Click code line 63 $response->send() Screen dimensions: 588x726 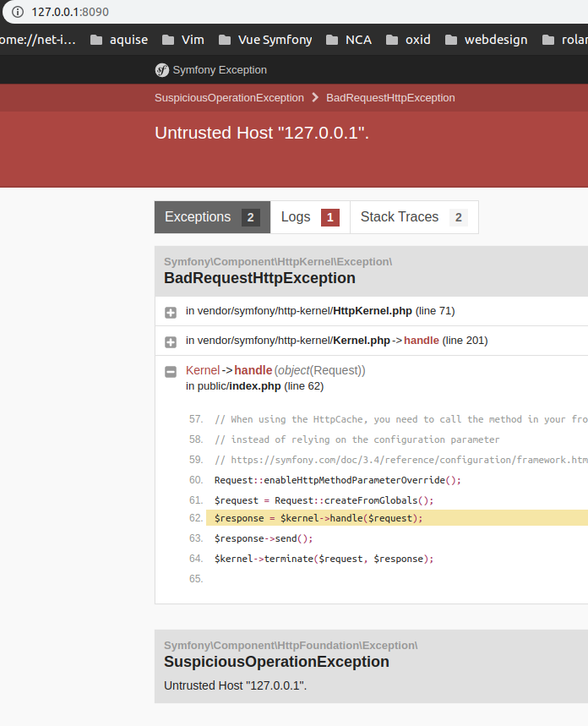[x=264, y=538]
